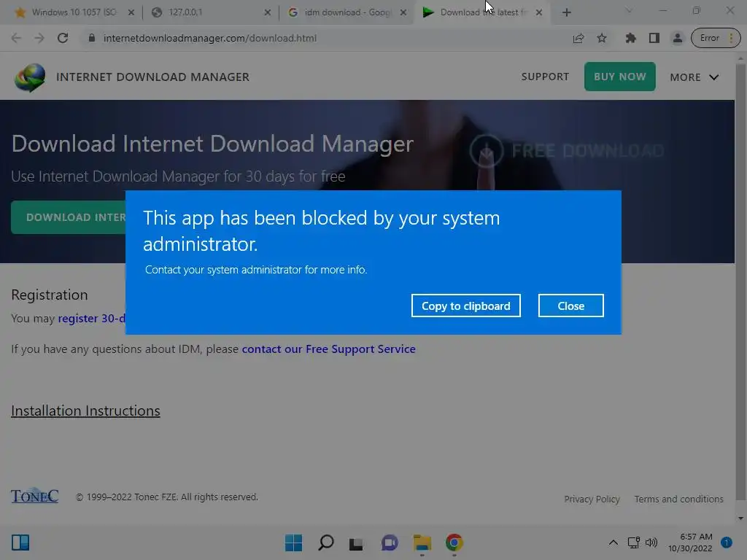Image resolution: width=747 pixels, height=560 pixels.
Task: Click the padlock site info icon
Action: [x=92, y=38]
